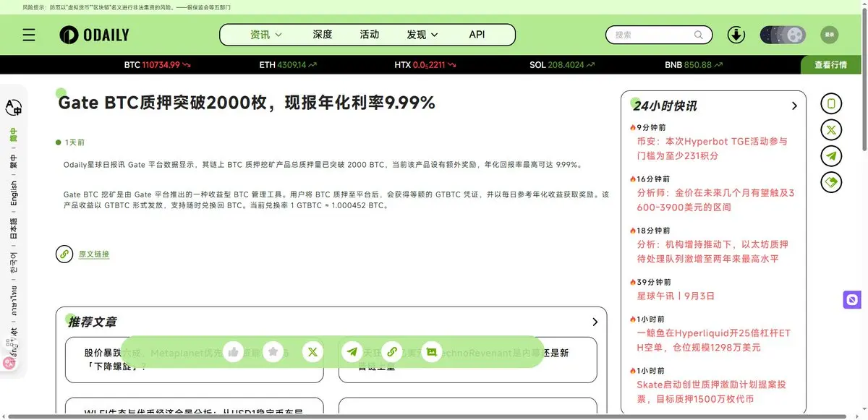Open news: 一鲸鱼在Hyperliquid开25倍杠杆
The image size is (868, 420).
[714, 340]
